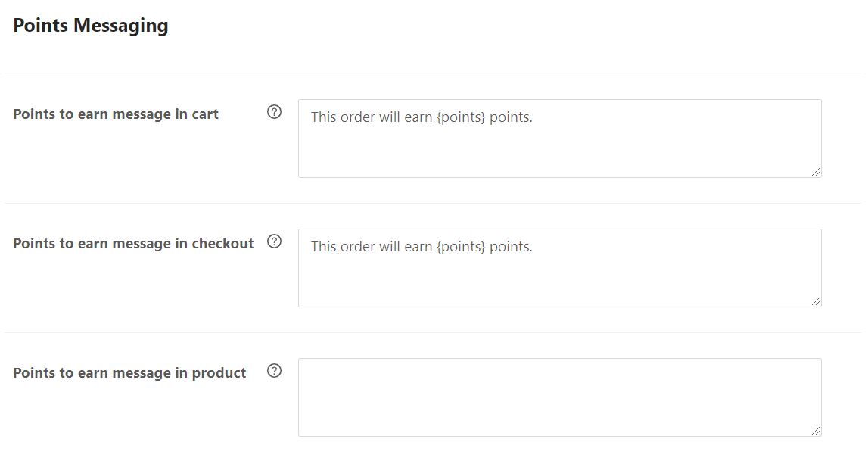Click resize grip of cart message textarea
The height and width of the screenshot is (458, 868).
tap(816, 172)
